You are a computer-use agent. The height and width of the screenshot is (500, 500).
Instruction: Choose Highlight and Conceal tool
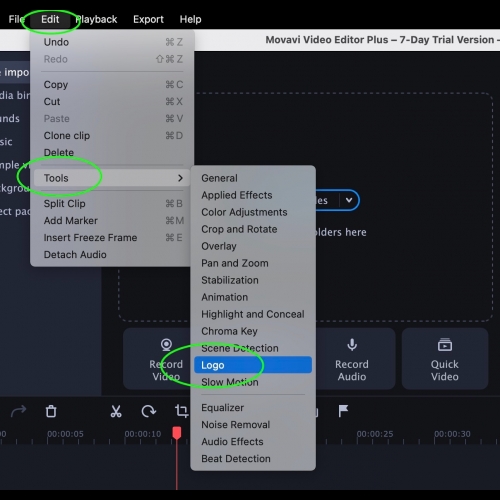[x=253, y=314]
